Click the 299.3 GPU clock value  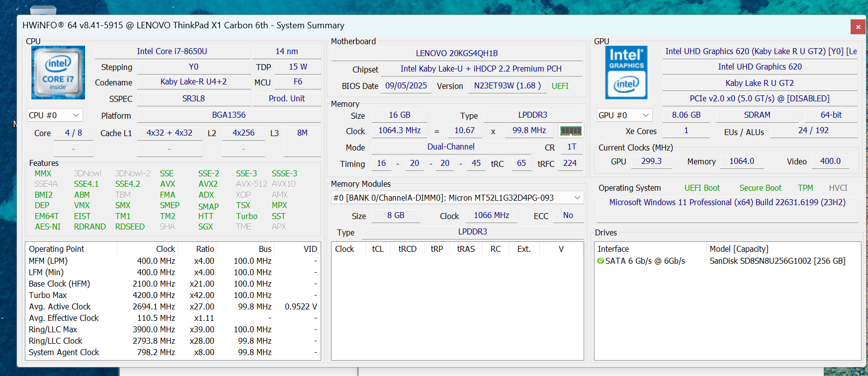[651, 161]
